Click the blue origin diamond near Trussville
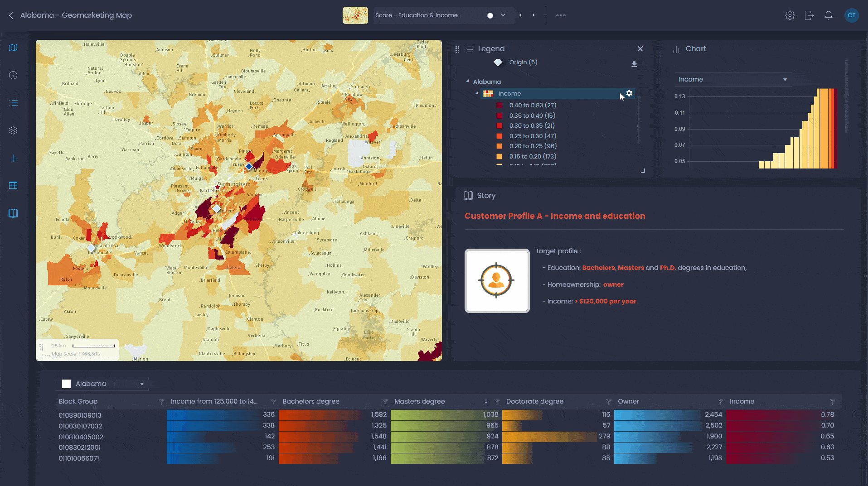868x486 pixels. coord(249,167)
